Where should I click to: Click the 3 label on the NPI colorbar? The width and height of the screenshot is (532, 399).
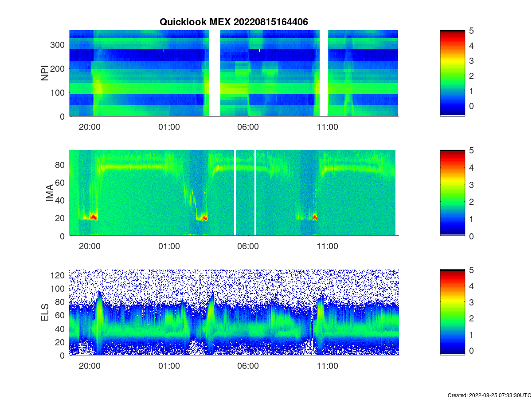click(472, 61)
